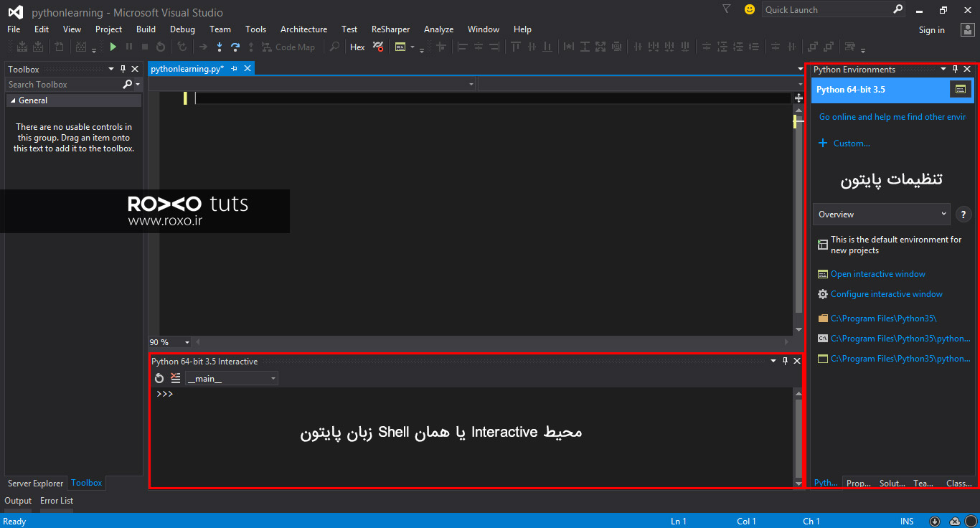Screen dimensions: 980x528
Task: Reset the Python Interactive window
Action: tap(159, 378)
